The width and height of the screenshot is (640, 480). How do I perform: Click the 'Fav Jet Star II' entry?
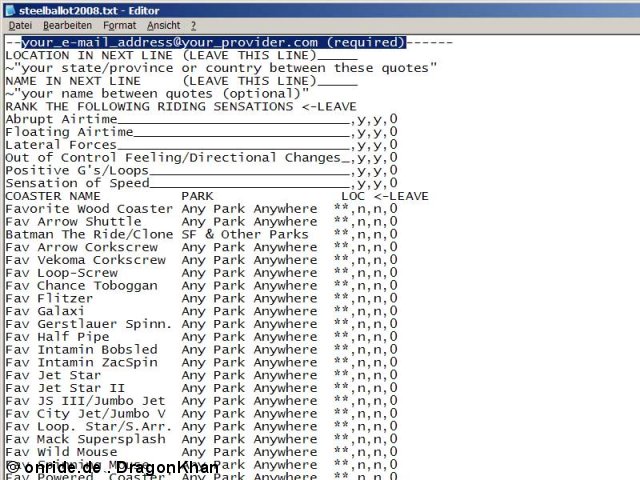click(x=65, y=388)
